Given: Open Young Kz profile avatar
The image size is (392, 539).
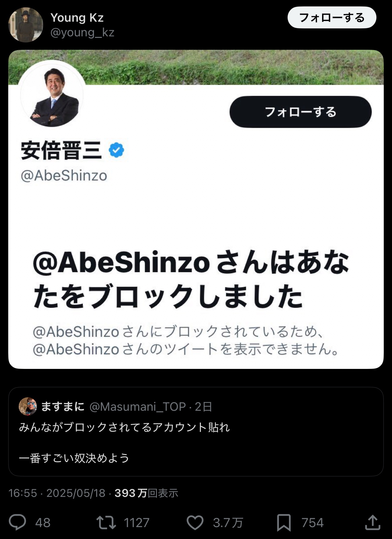Looking at the screenshot, I should [x=26, y=25].
